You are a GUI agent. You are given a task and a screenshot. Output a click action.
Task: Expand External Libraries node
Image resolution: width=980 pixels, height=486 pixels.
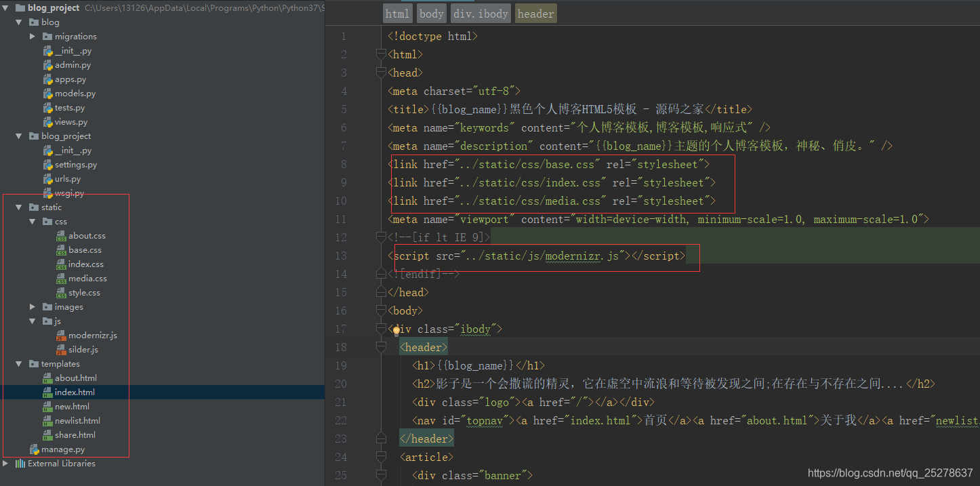6,464
